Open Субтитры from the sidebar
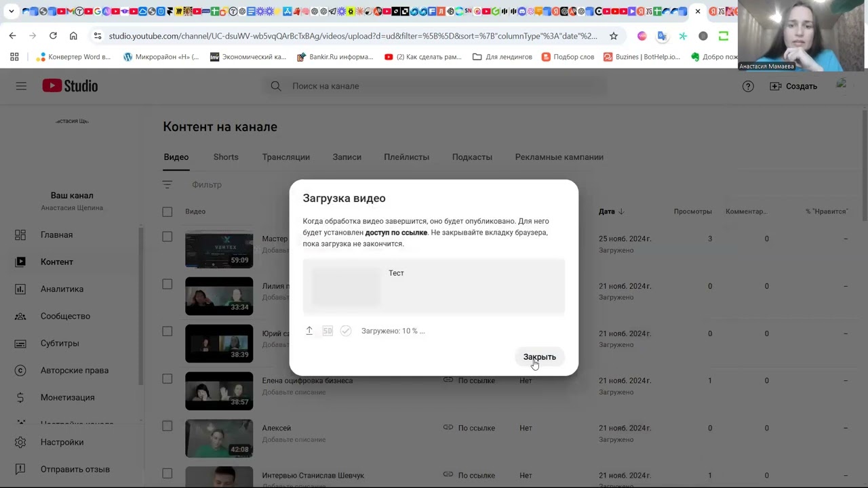The image size is (868, 488). [60, 343]
